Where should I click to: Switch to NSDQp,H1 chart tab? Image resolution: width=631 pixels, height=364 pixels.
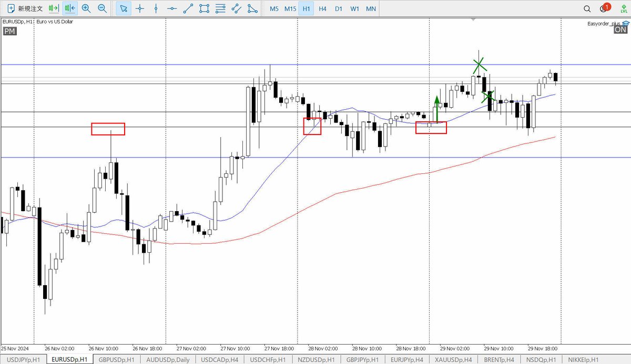pos(540,359)
